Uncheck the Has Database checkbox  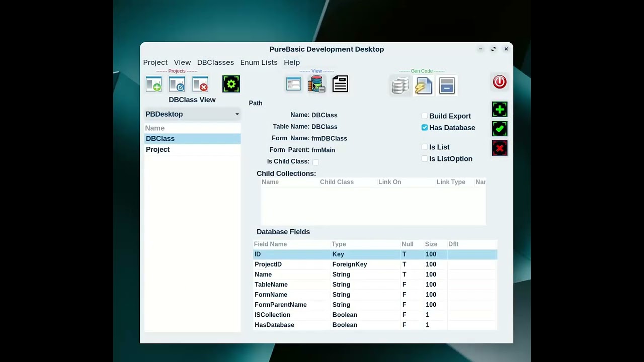425,128
